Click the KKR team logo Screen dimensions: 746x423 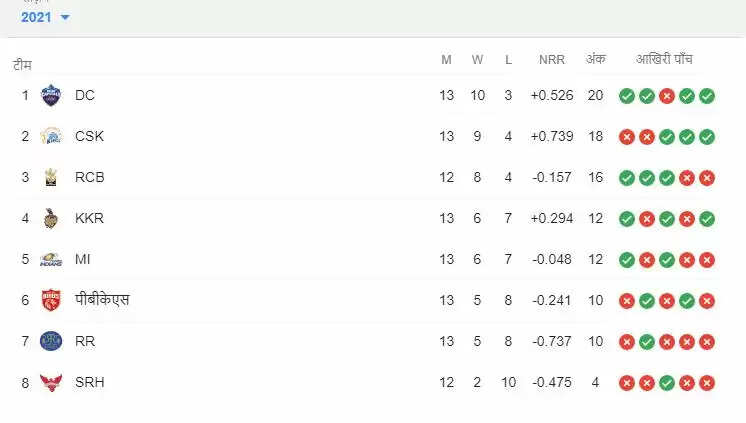(x=51, y=219)
